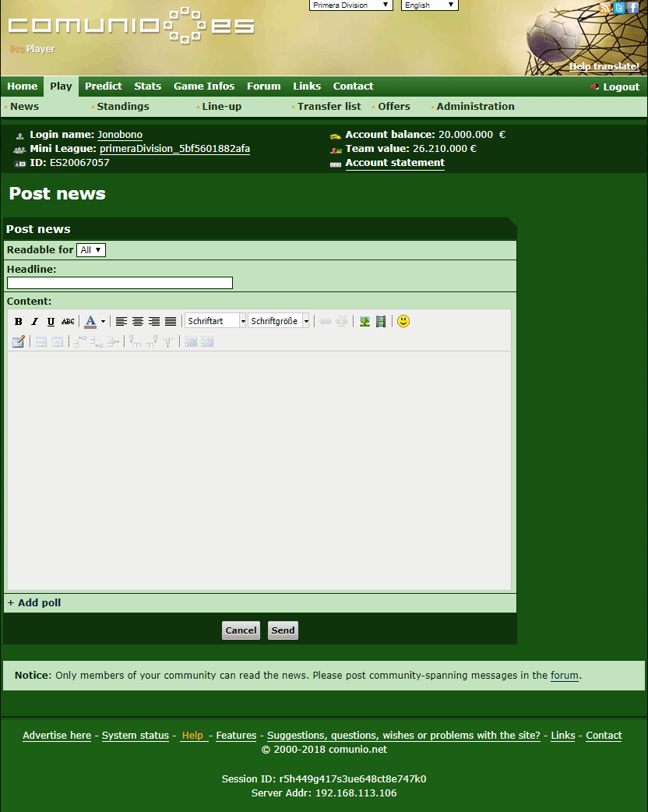Open the Stats menu

pyautogui.click(x=147, y=86)
